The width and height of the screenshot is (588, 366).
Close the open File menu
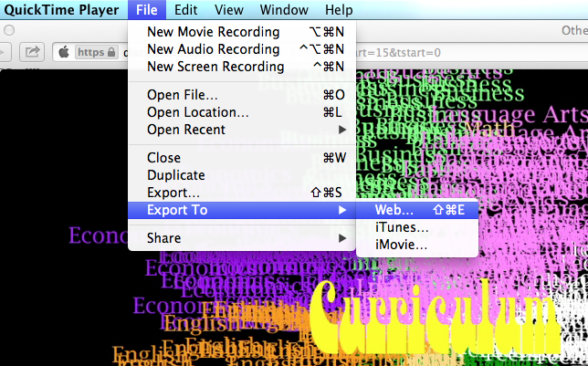(x=147, y=10)
